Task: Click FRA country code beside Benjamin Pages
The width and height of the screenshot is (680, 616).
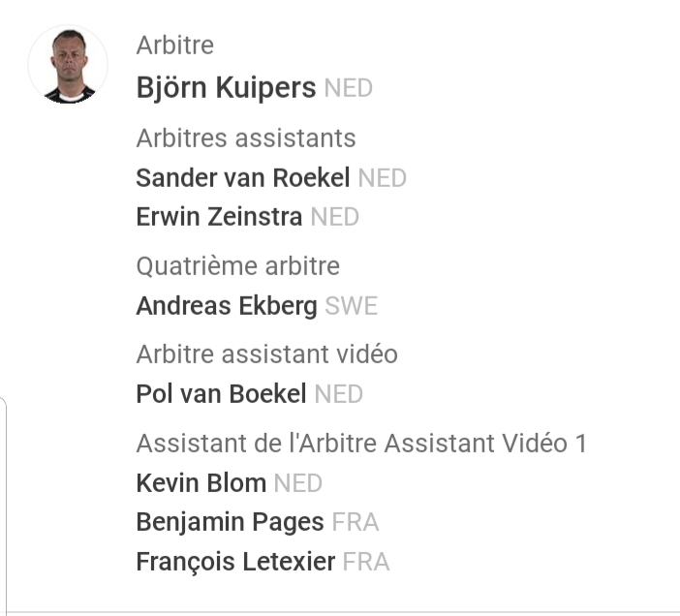Action: coord(355,523)
